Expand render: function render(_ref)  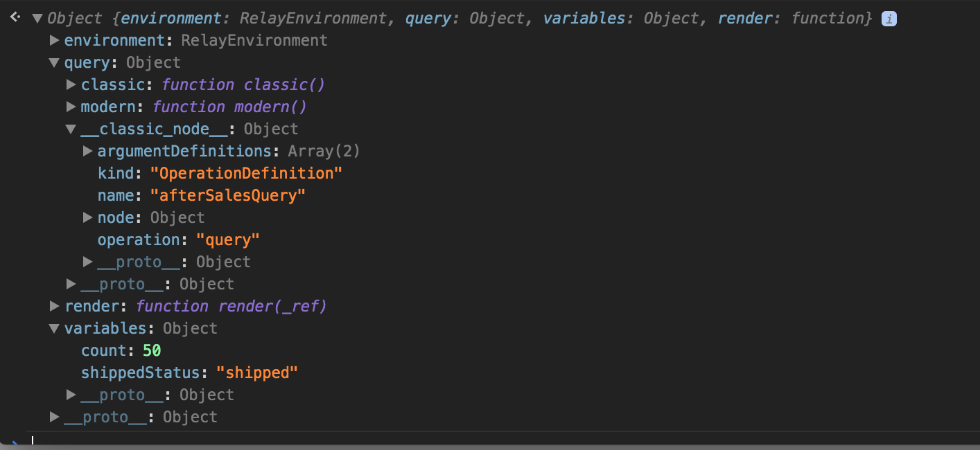point(54,306)
